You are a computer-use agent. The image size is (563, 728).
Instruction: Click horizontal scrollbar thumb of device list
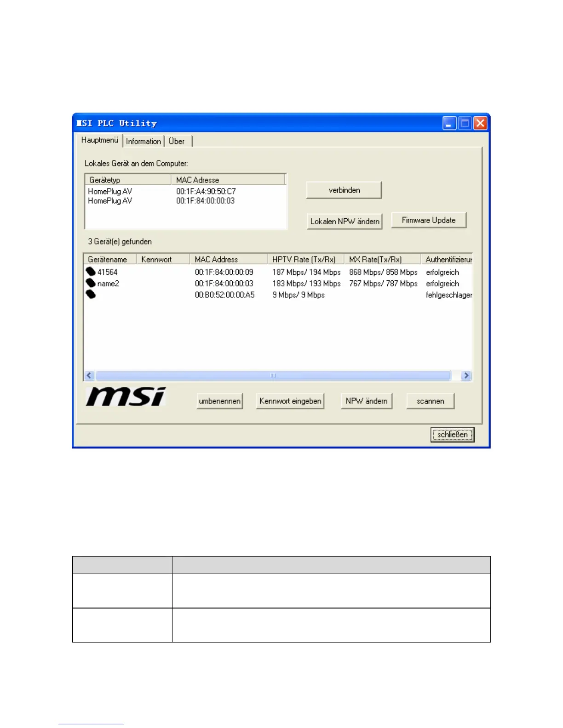tap(273, 375)
